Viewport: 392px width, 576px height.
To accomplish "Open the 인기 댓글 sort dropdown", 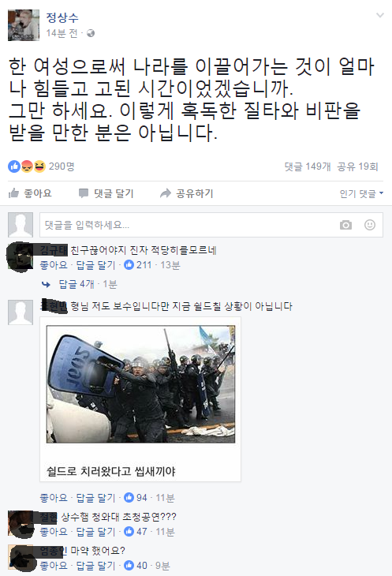I will [361, 193].
